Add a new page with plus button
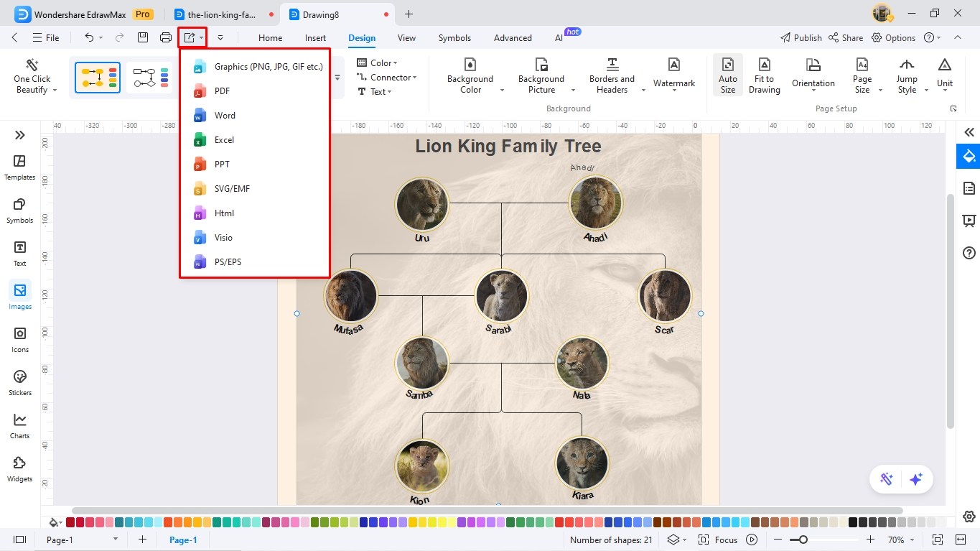This screenshot has height=551, width=980. pyautogui.click(x=142, y=540)
